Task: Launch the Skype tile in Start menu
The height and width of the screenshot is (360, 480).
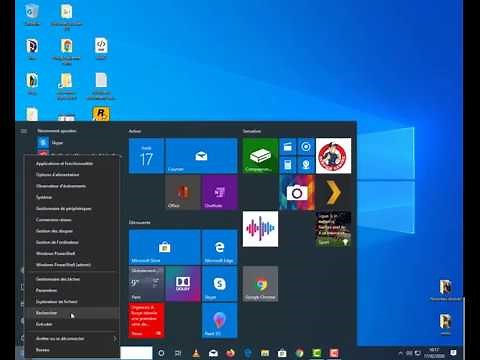Action: pos(219,284)
